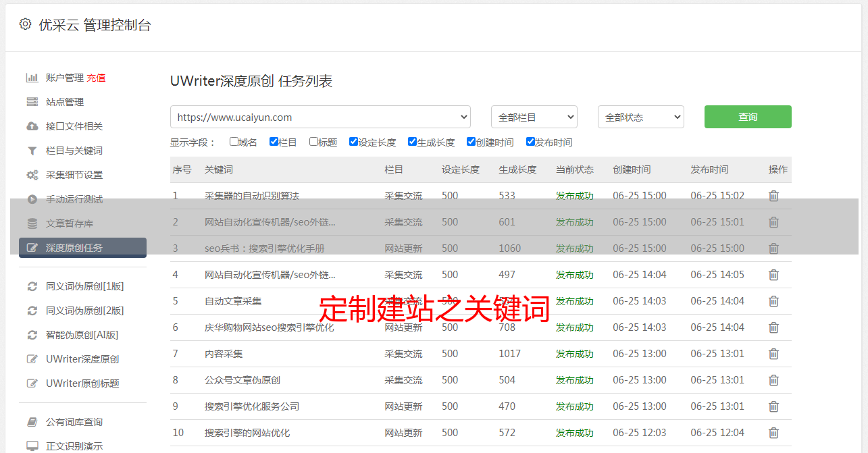This screenshot has height=453, width=868.
Task: Delete row 1 using its trash icon
Action: pos(773,196)
